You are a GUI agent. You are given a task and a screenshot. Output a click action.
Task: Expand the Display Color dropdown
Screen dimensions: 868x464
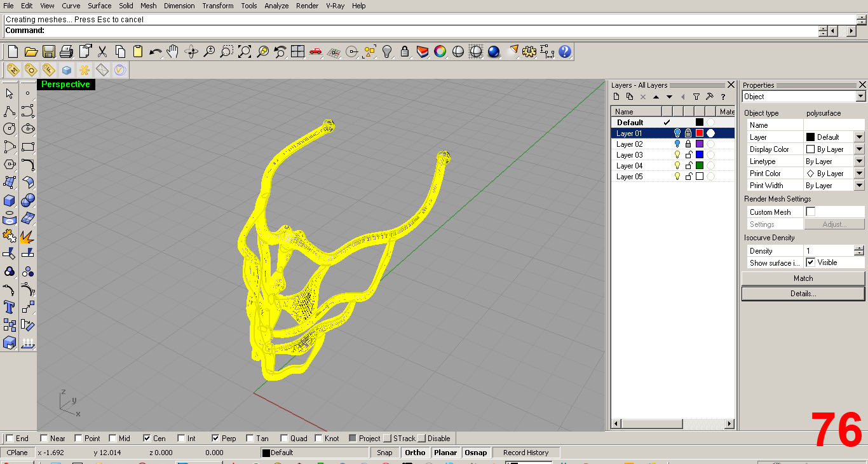859,149
